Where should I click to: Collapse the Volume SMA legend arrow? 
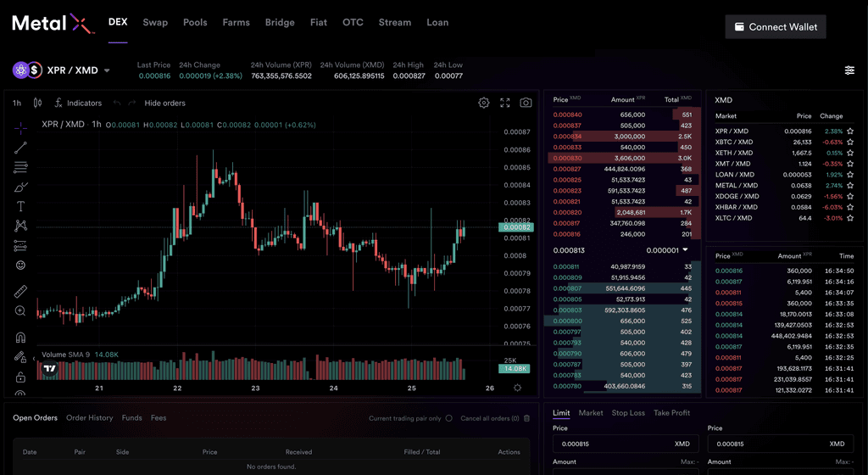[34, 359]
